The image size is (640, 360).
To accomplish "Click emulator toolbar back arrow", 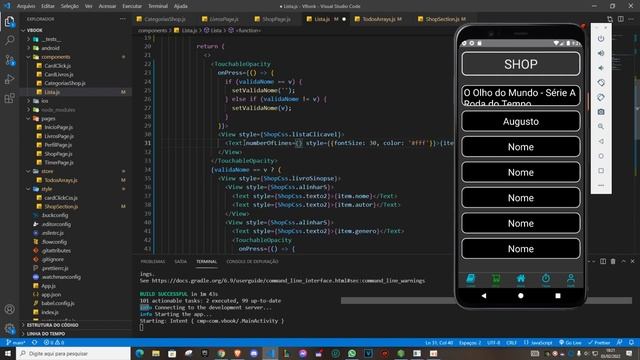I will (601, 141).
